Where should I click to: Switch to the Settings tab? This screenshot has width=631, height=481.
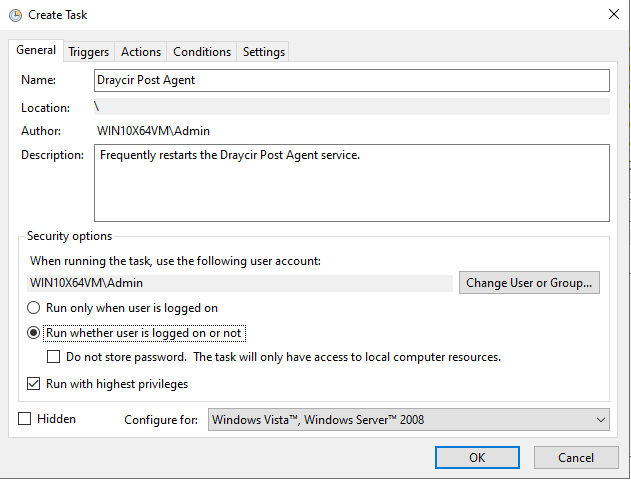coord(264,52)
